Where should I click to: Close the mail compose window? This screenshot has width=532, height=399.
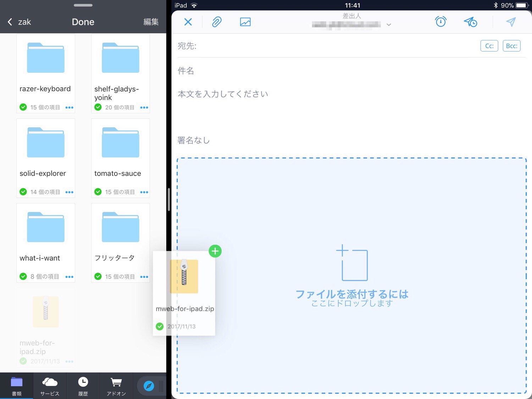click(x=188, y=22)
